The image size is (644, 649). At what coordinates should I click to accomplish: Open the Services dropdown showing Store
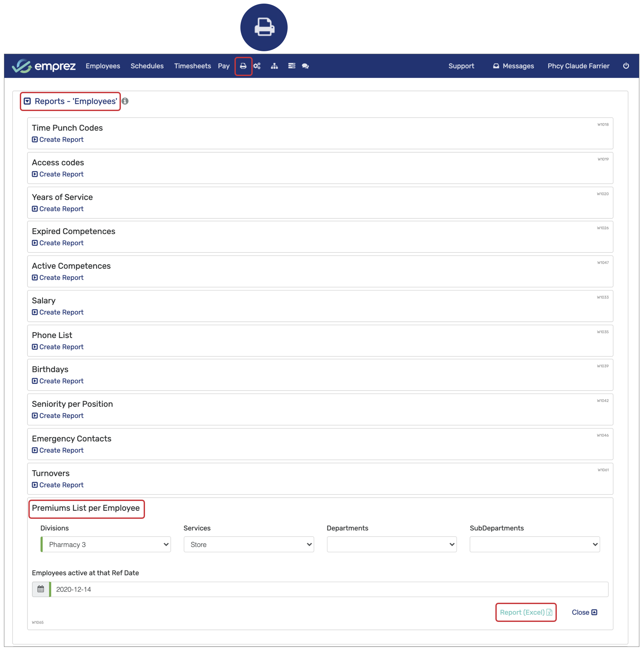pyautogui.click(x=249, y=545)
